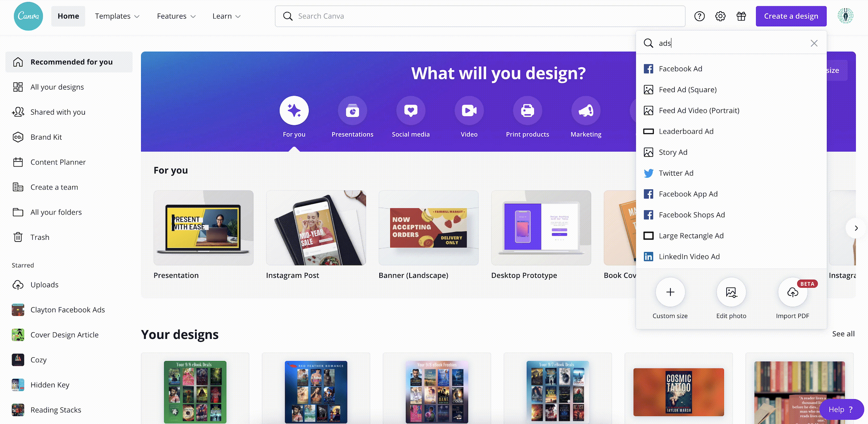Click the Import PDF upload icon
Viewport: 868px width, 424px height.
[792, 292]
